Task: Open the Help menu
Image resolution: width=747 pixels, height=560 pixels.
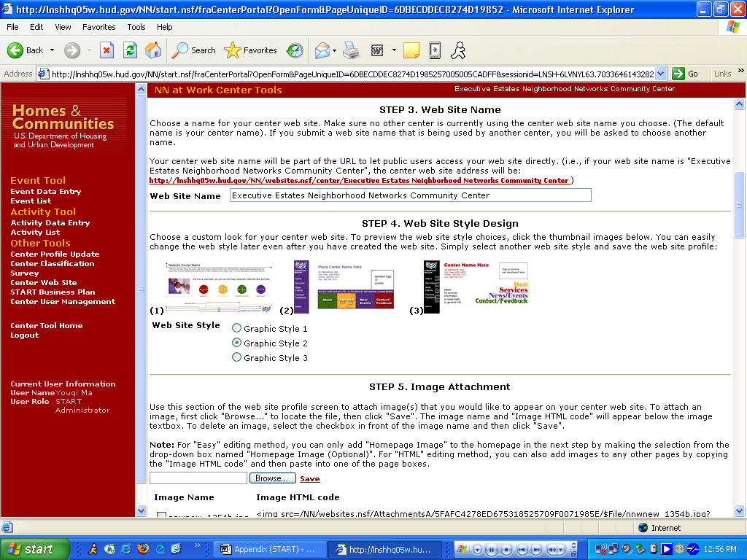Action: click(x=164, y=27)
